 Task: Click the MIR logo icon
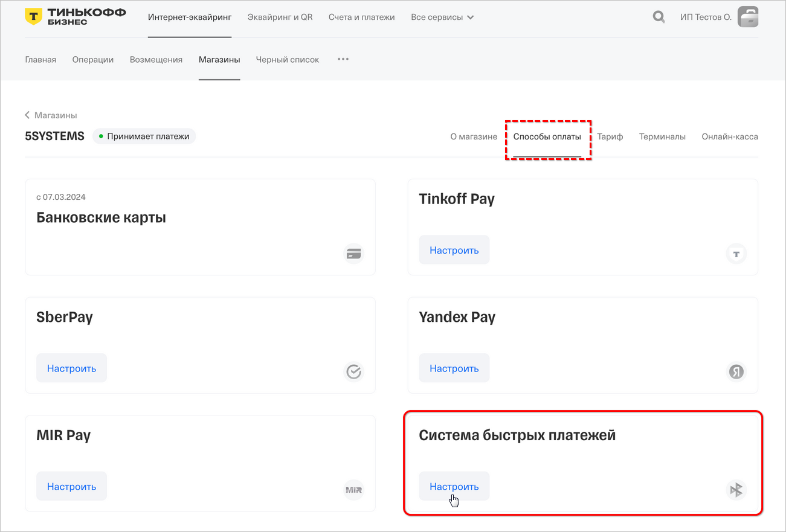(353, 490)
